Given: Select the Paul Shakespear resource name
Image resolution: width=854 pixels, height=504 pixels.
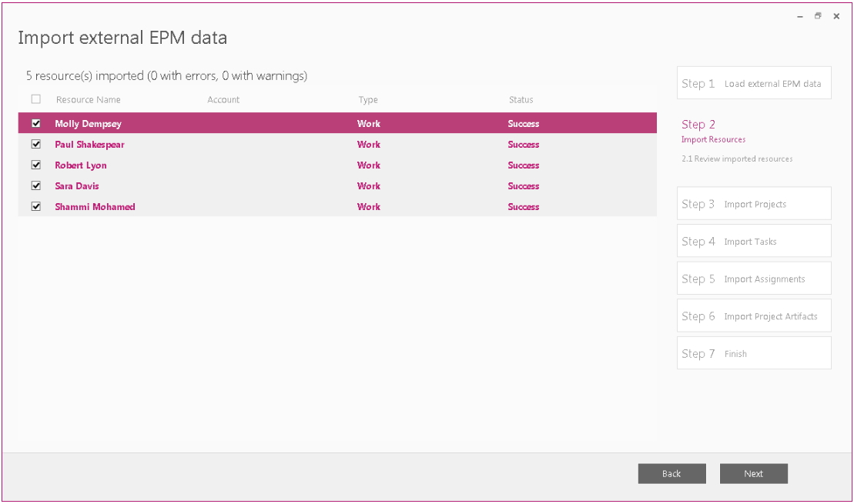Looking at the screenshot, I should coord(89,144).
